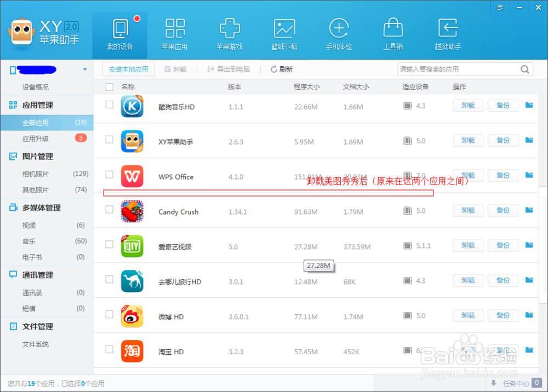Open 视频 in media management
The width and height of the screenshot is (548, 392).
(47, 225)
